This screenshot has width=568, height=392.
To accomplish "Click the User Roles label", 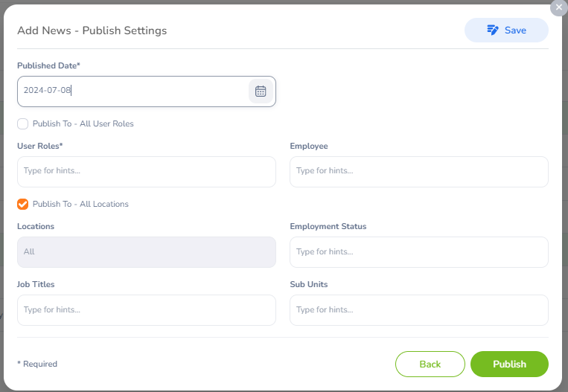I will pos(39,146).
